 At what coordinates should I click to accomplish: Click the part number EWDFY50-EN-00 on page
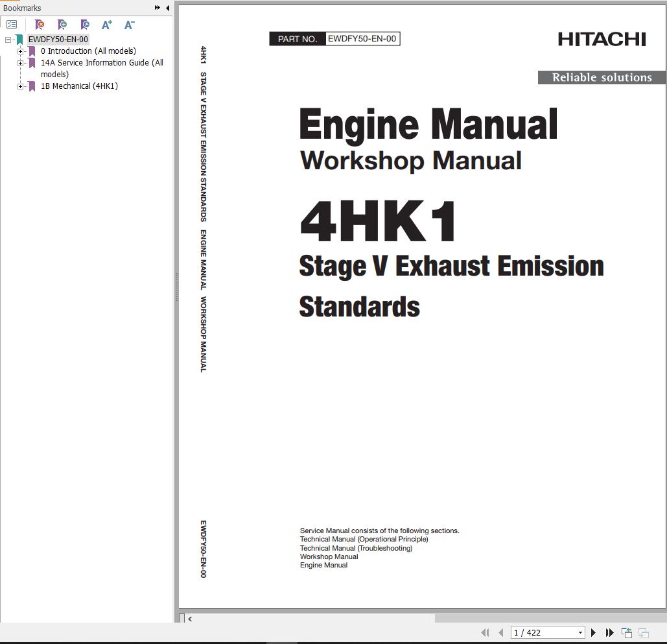[362, 39]
